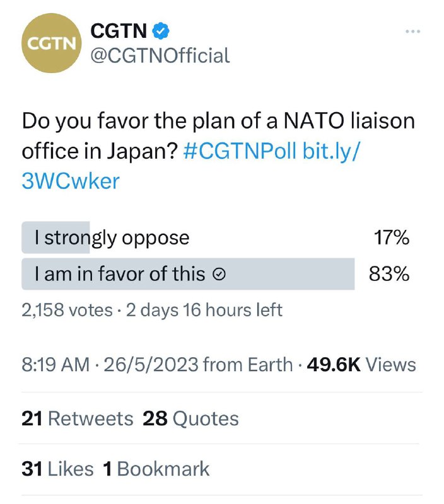Screen dimensions: 444x504
Task: Click the selected-vote checkmark icon
Action: click(219, 274)
